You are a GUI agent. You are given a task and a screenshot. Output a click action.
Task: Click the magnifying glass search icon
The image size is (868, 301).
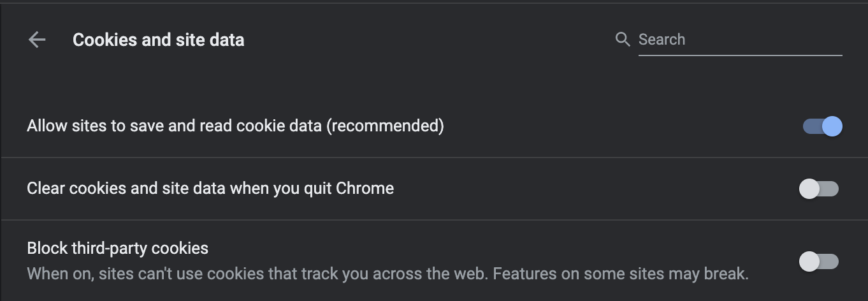coord(622,40)
